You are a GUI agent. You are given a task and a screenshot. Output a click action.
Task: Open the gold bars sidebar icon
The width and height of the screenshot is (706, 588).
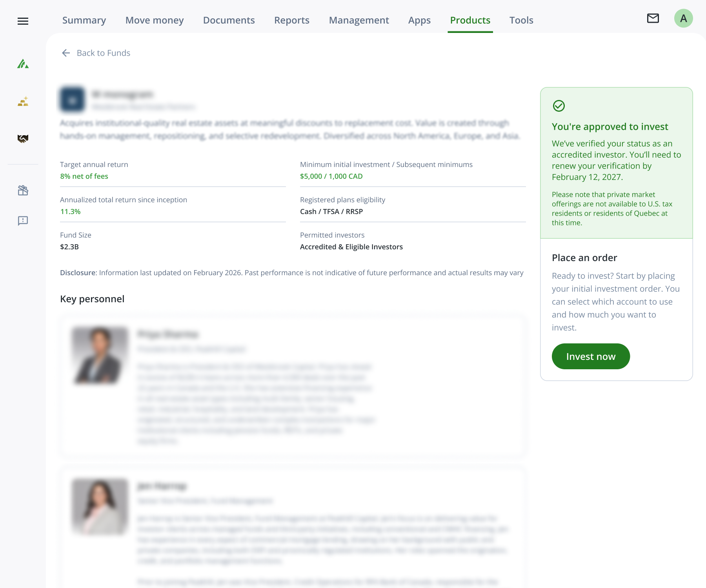(x=23, y=102)
